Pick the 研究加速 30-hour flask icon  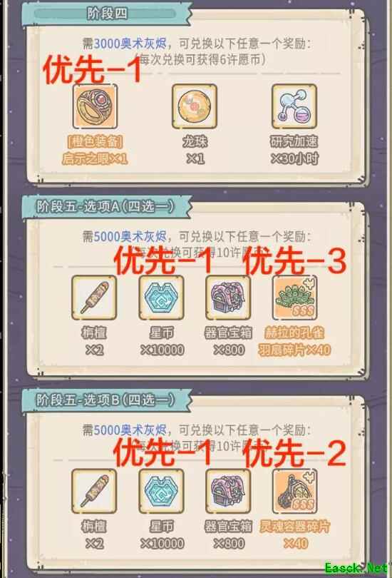click(x=294, y=106)
